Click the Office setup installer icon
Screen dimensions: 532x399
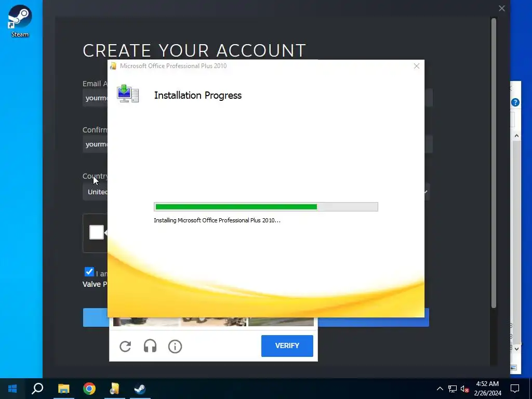click(x=128, y=94)
